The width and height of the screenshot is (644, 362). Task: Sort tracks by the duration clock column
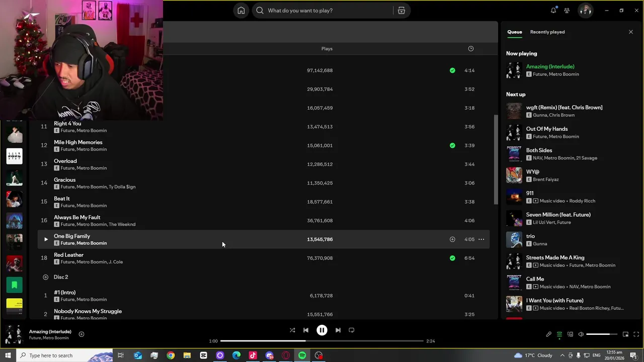(x=471, y=49)
